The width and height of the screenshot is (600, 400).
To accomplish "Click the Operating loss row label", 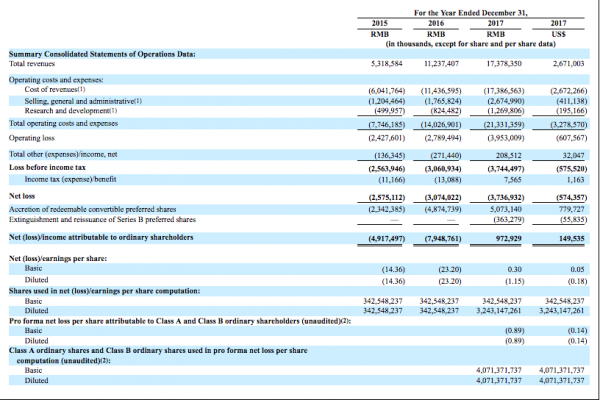I will click(33, 136).
